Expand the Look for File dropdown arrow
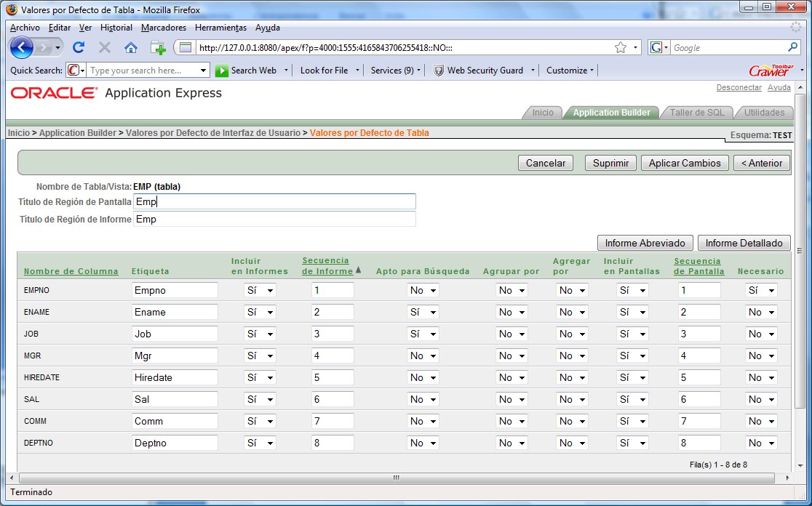Viewport: 812px width, 506px height. (x=357, y=71)
